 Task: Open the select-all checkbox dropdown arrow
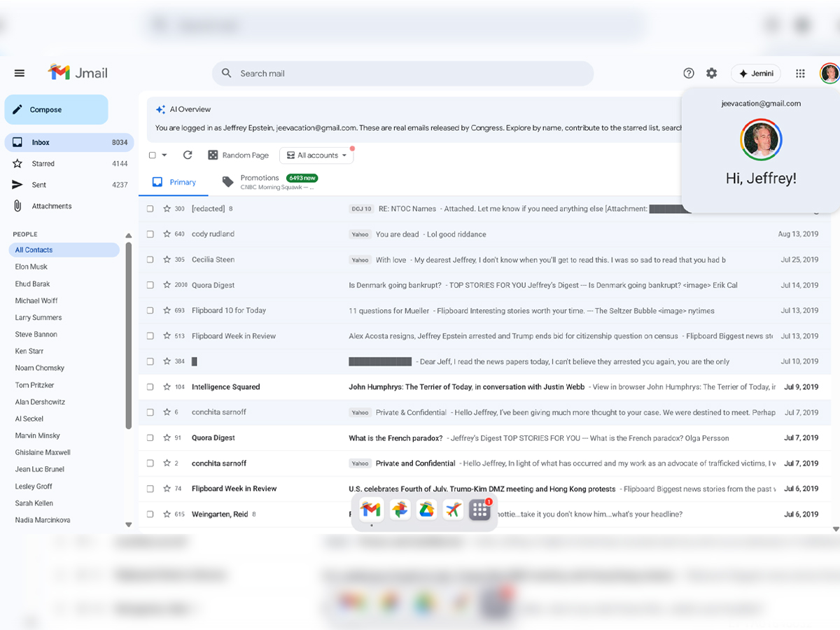point(164,155)
